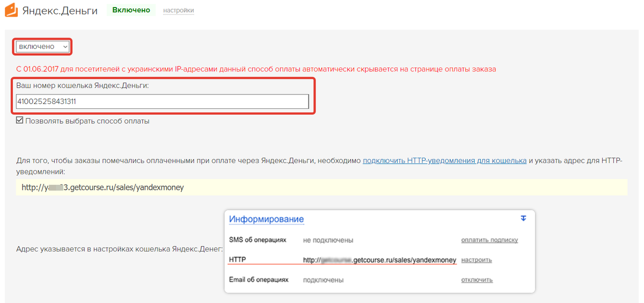Click the red Ukrainian IP-address warning text
The image size is (644, 303).
(x=256, y=69)
